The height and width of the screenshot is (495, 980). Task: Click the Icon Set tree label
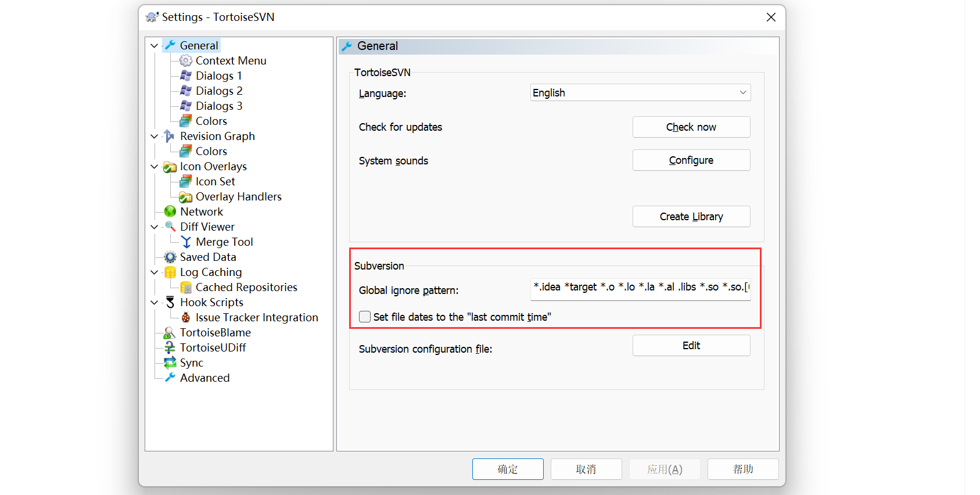click(x=215, y=181)
